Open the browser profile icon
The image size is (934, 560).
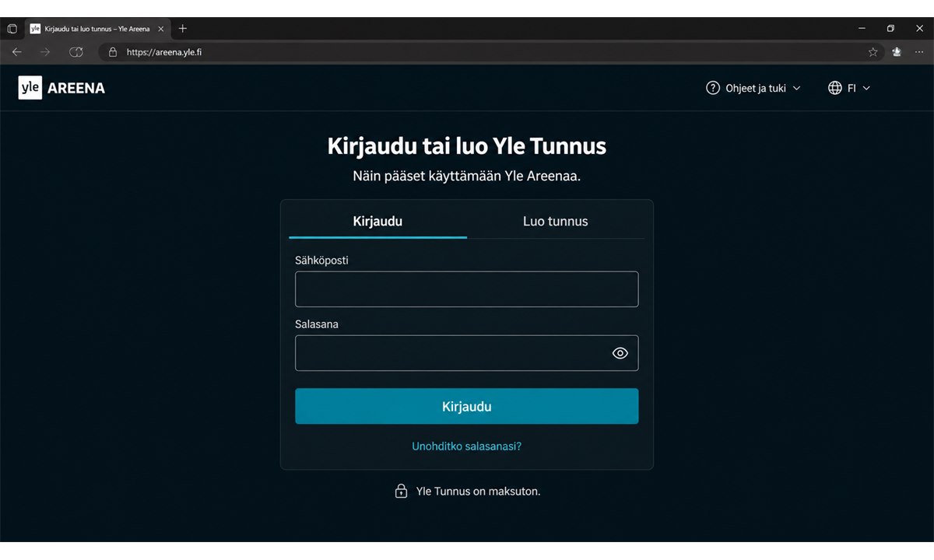pyautogui.click(x=897, y=52)
